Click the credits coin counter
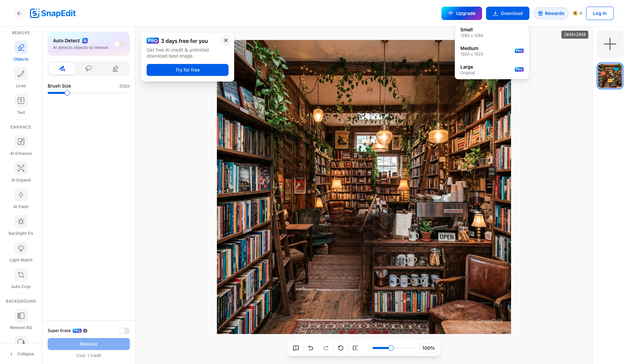 click(577, 13)
